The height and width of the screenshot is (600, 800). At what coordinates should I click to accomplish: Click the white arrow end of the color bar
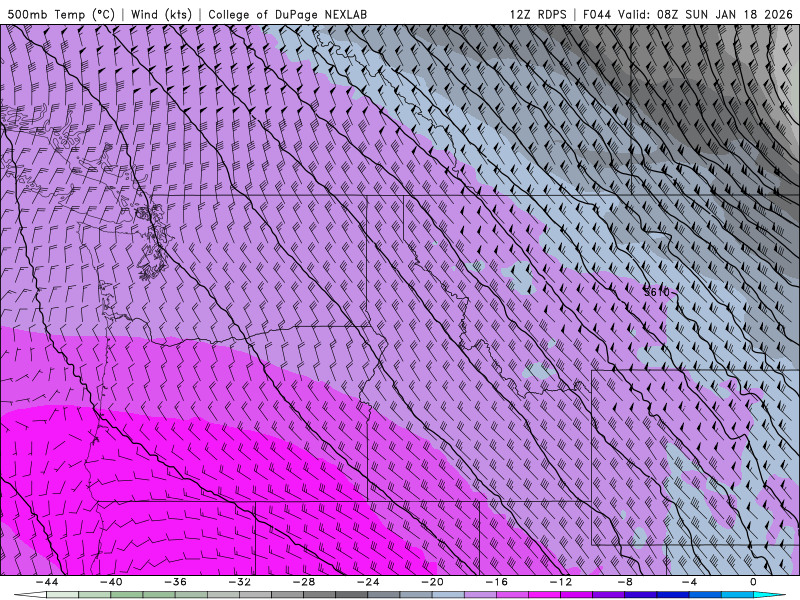click(x=30, y=595)
